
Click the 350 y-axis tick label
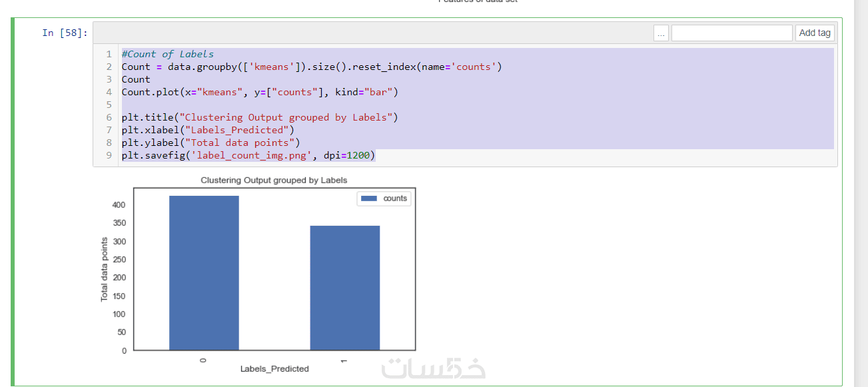(x=119, y=223)
